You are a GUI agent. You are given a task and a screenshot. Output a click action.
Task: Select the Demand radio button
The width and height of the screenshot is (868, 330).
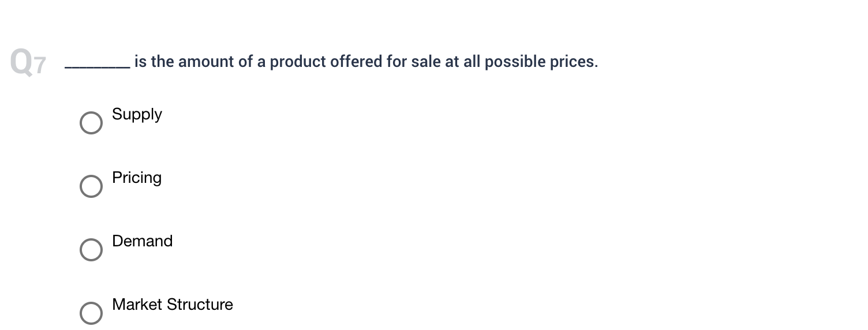click(x=91, y=250)
